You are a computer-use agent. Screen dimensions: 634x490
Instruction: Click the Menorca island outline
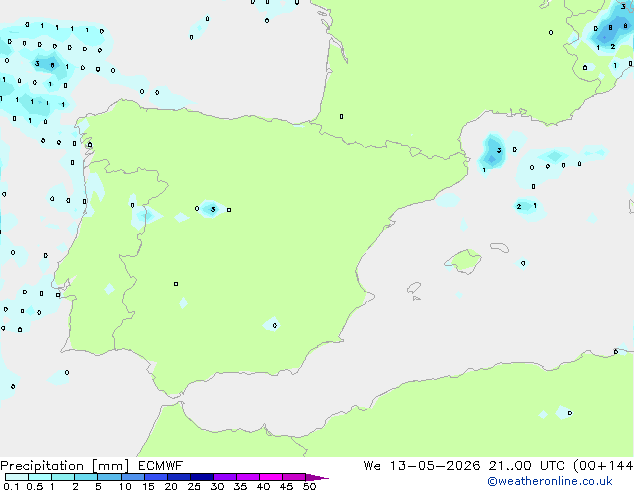(x=500, y=247)
